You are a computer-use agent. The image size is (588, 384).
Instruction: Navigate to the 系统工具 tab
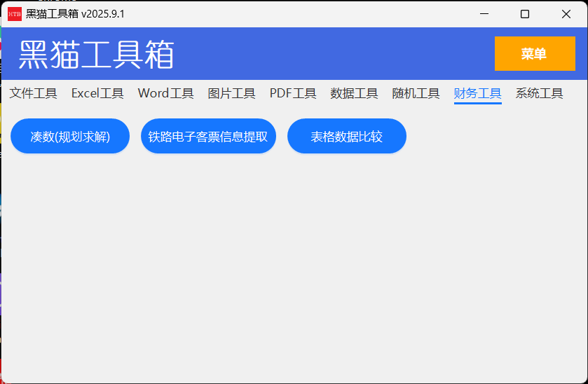coord(539,93)
